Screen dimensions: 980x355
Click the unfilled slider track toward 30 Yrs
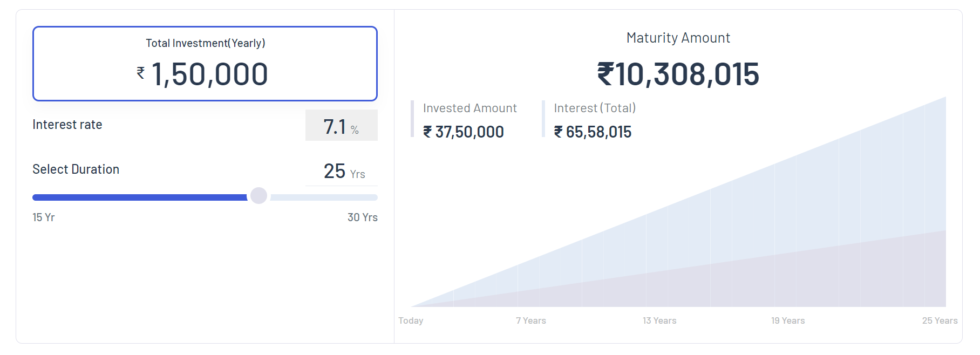pos(324,197)
